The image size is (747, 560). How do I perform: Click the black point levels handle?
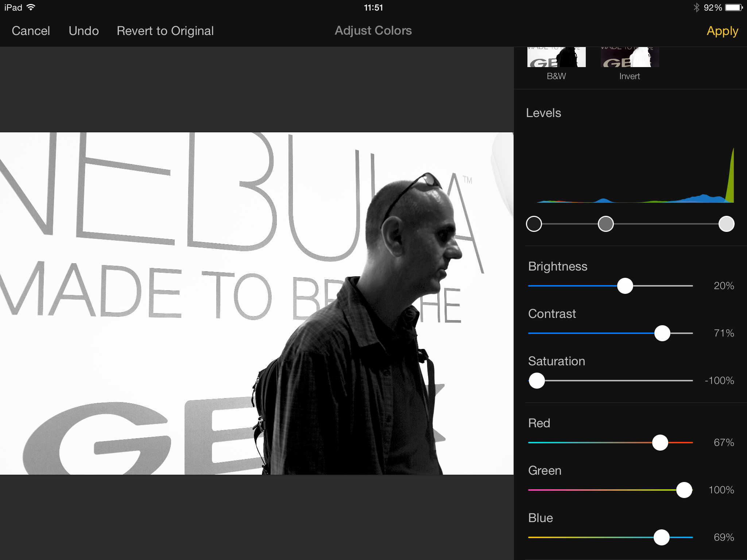click(534, 224)
